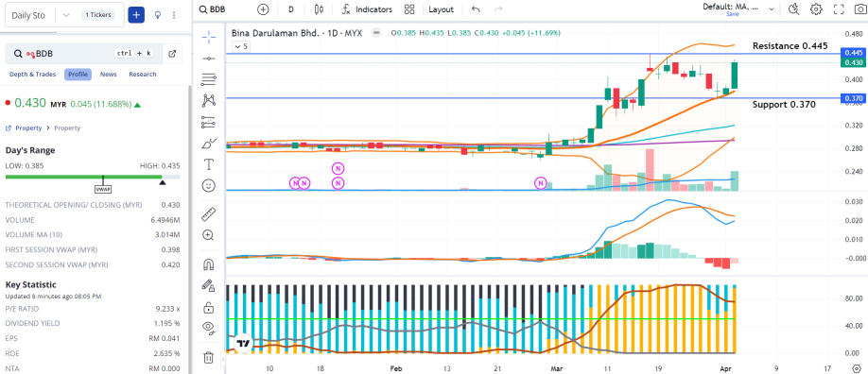The width and height of the screenshot is (868, 374).
Task: Hide all drawings with eye icon
Action: (209, 328)
